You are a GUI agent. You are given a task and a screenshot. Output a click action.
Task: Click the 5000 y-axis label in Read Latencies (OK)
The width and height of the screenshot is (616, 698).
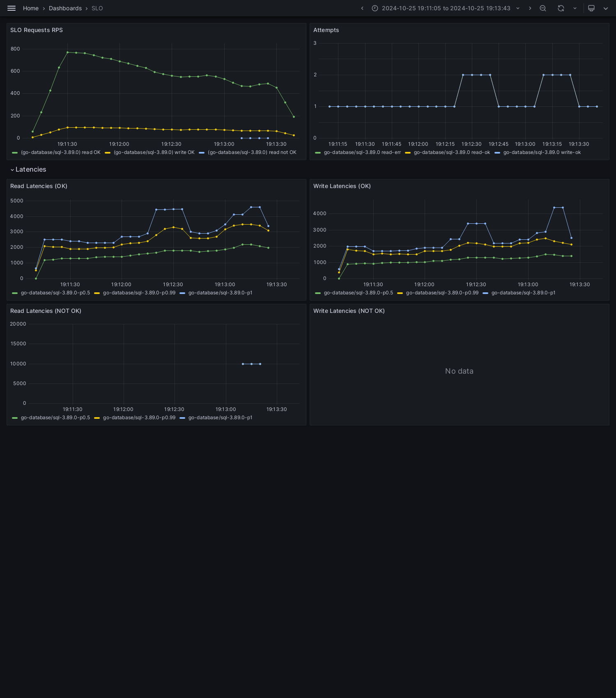tap(17, 201)
